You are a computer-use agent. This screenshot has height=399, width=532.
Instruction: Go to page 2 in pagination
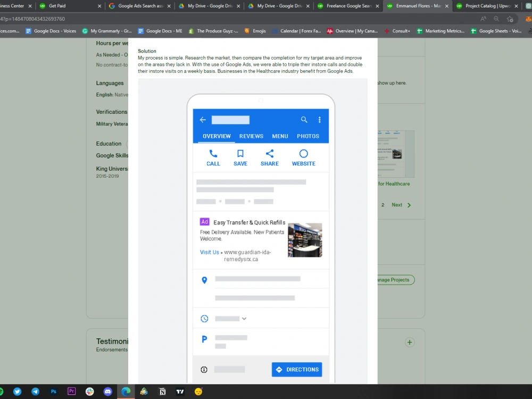[383, 205]
